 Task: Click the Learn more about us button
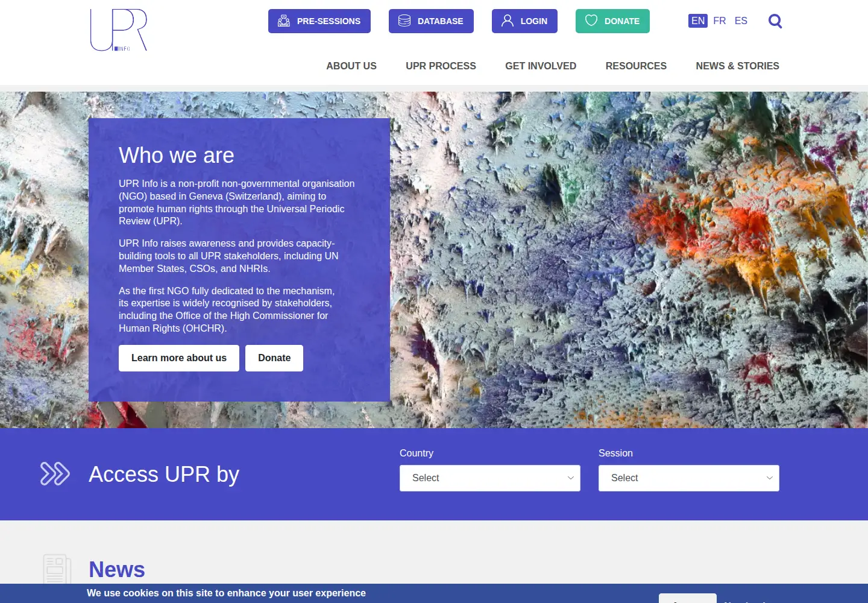pos(179,358)
